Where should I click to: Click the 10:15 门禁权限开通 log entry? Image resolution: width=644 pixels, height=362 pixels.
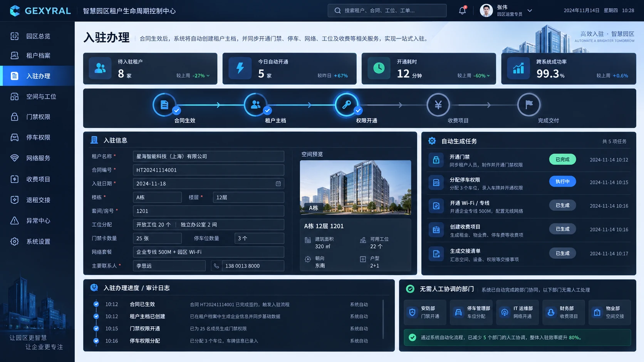tap(232, 329)
